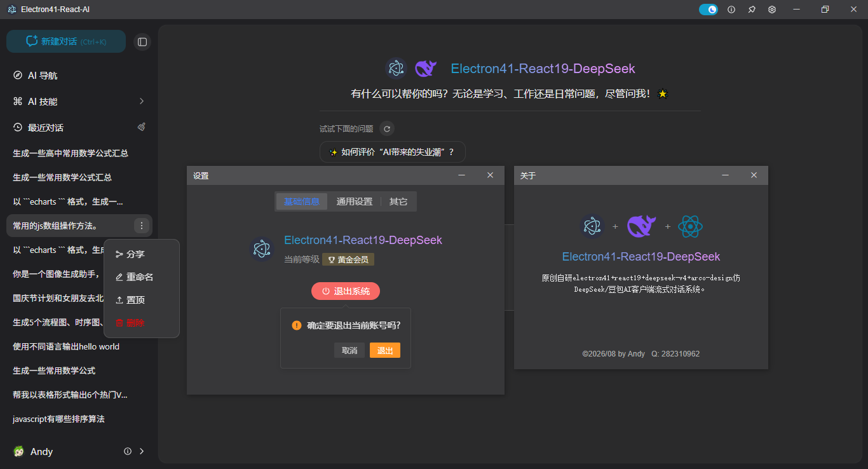Click the red 退出系统 button

coord(346,291)
